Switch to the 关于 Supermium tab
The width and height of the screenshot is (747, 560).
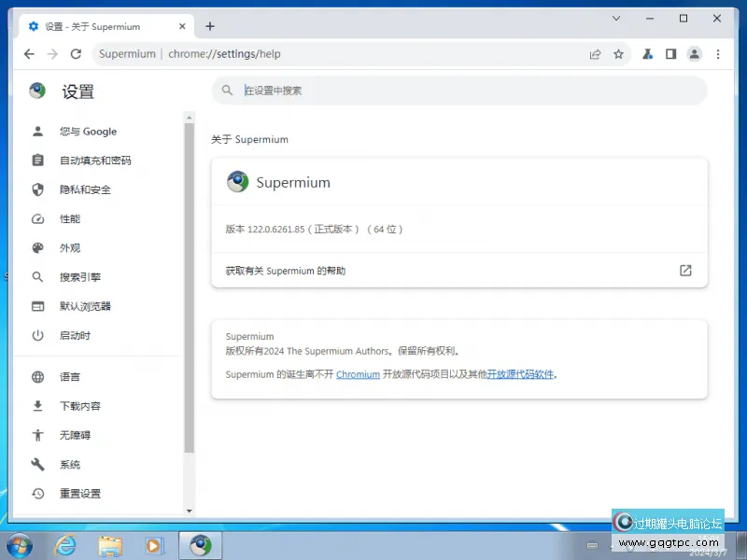click(93, 27)
